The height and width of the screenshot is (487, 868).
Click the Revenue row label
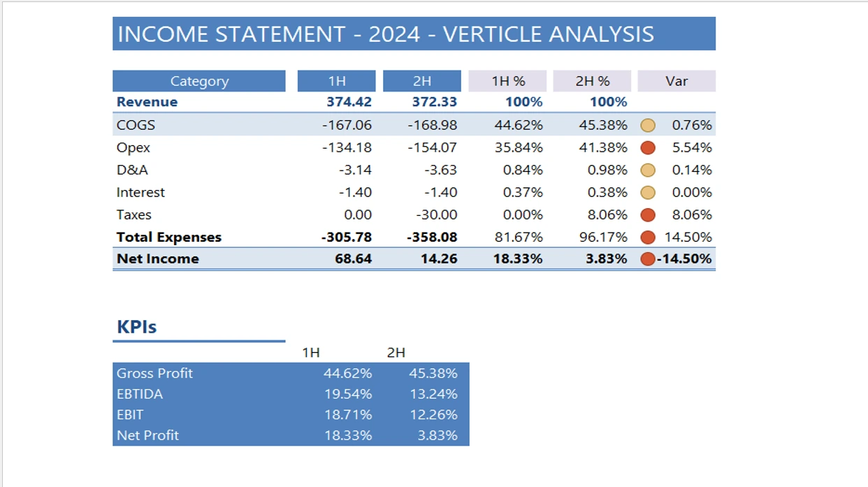click(x=147, y=102)
